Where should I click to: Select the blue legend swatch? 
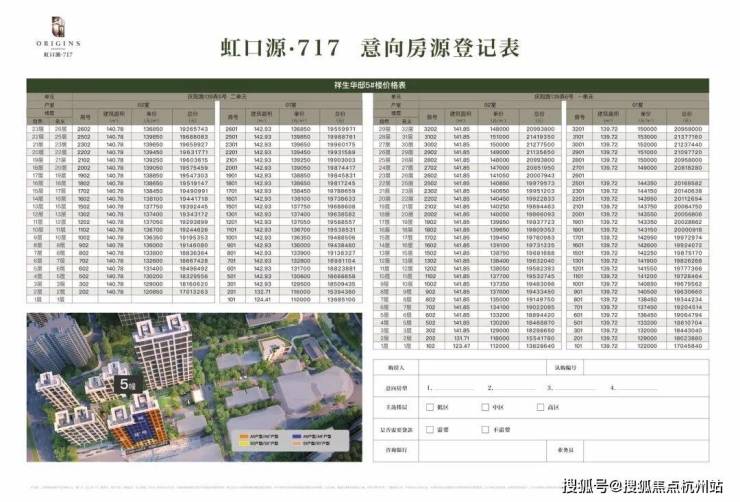point(296,436)
